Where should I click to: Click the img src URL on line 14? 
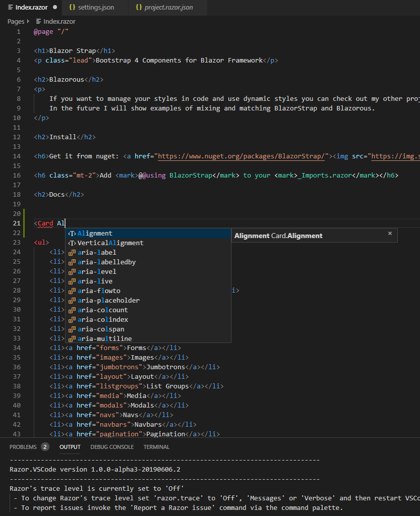pyautogui.click(x=396, y=156)
